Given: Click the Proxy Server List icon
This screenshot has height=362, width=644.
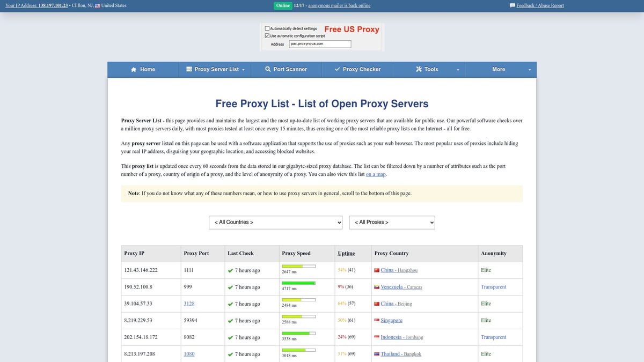Looking at the screenshot, I should tap(188, 69).
